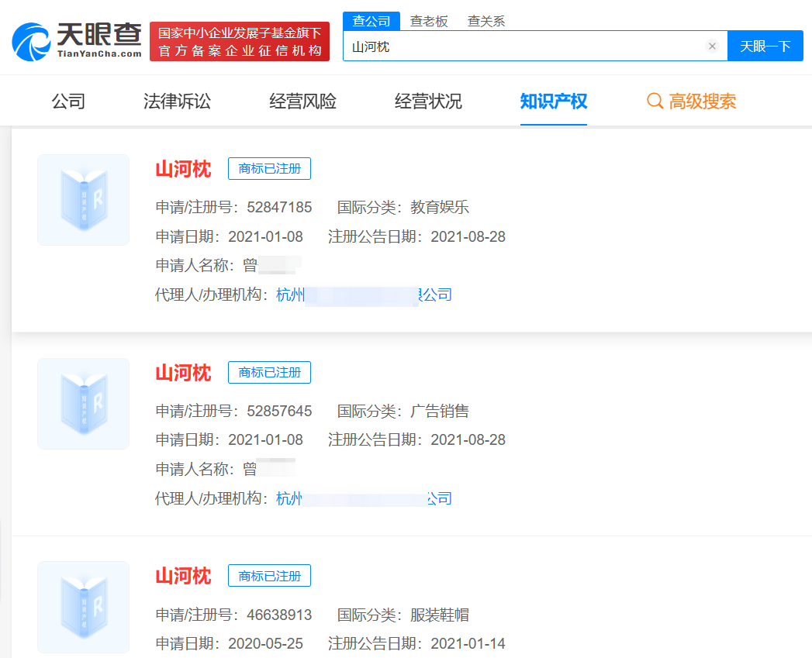Click the magnifying glass on 高级搜索
Image resolution: width=812 pixels, height=658 pixels.
[655, 101]
